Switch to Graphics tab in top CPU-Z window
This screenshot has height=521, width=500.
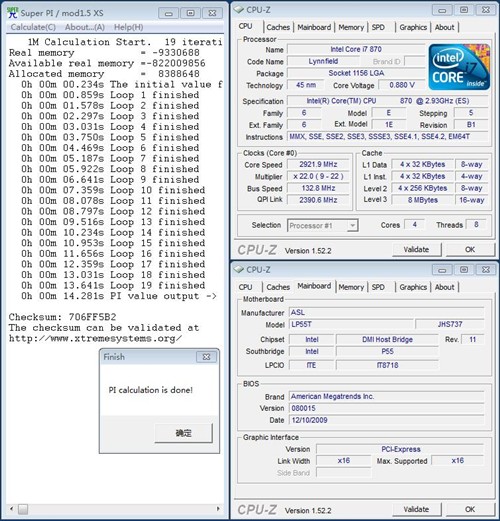(x=413, y=27)
